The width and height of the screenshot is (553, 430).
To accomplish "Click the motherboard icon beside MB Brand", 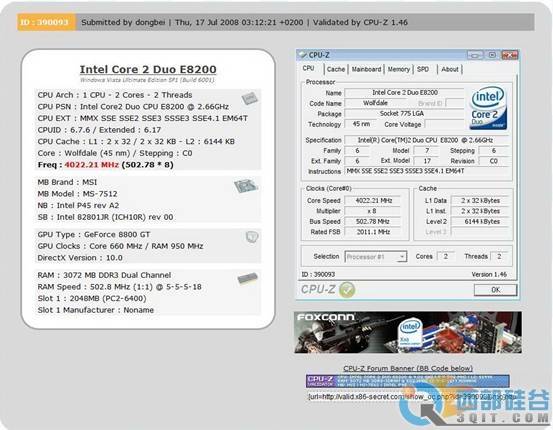I will (246, 186).
